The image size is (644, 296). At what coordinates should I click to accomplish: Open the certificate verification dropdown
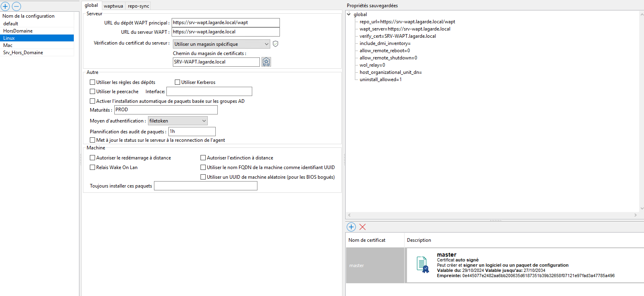266,44
